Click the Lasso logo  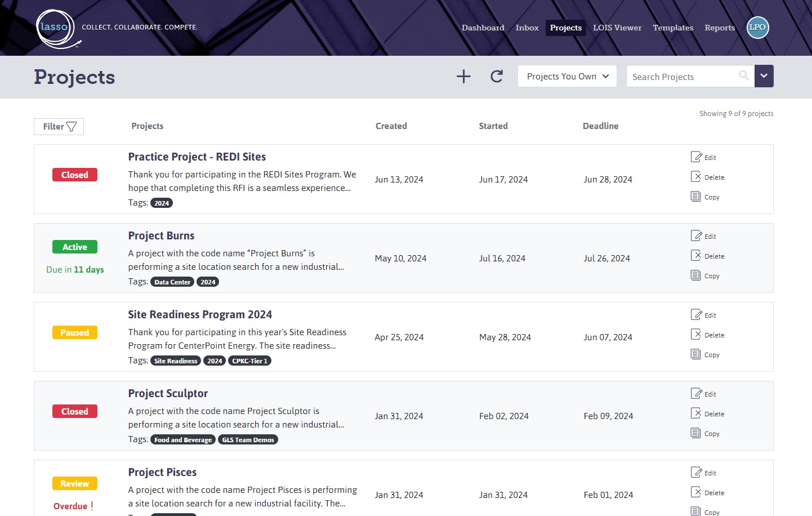[x=56, y=27]
